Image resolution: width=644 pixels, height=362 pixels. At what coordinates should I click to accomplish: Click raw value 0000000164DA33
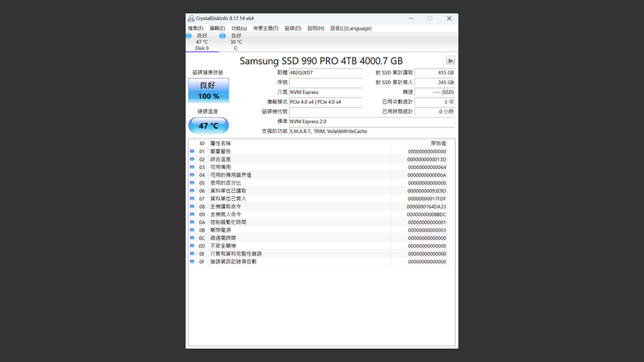[x=426, y=207]
